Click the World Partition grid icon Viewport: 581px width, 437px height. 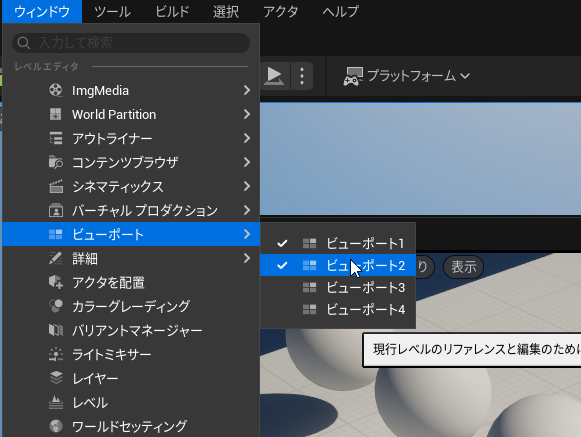tap(56, 114)
